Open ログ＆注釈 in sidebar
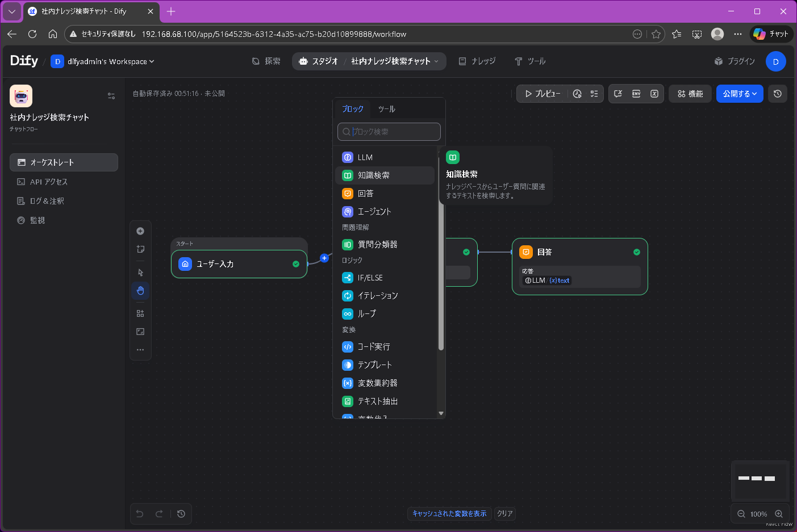The width and height of the screenshot is (797, 532). coord(64,201)
